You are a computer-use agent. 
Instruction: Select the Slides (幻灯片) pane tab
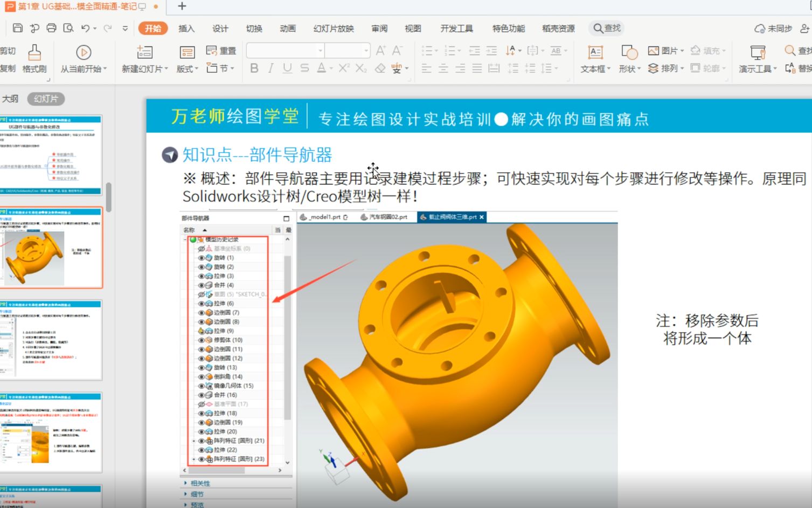(x=46, y=99)
